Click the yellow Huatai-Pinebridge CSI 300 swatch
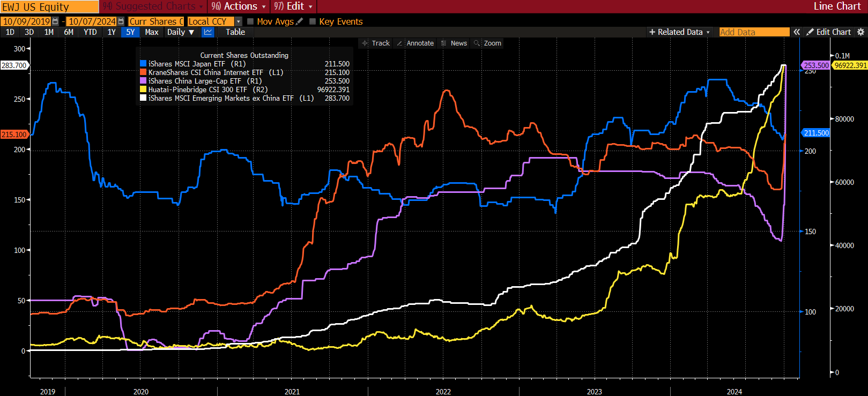This screenshot has height=396, width=868. (143, 89)
